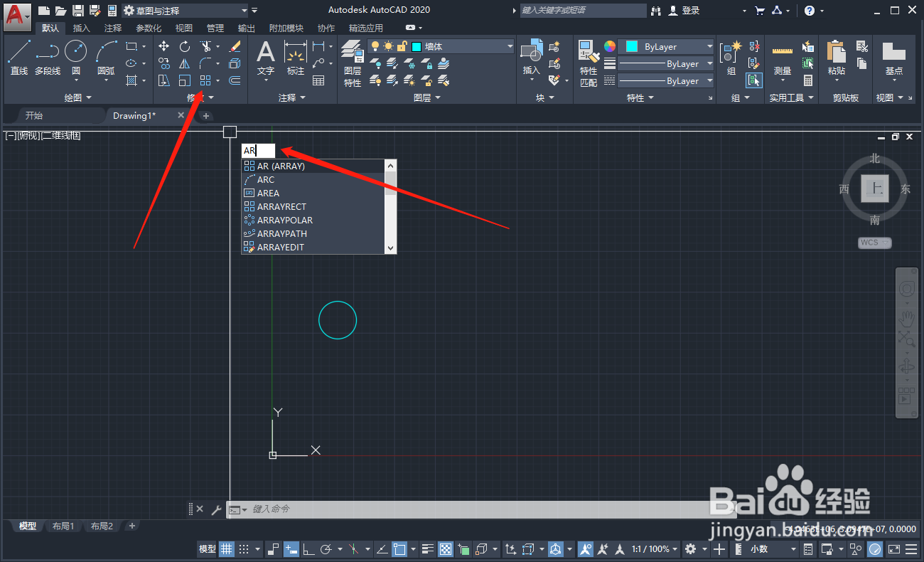Viewport: 924px width, 562px height.
Task: Click the Group (组) icon
Action: point(731,58)
